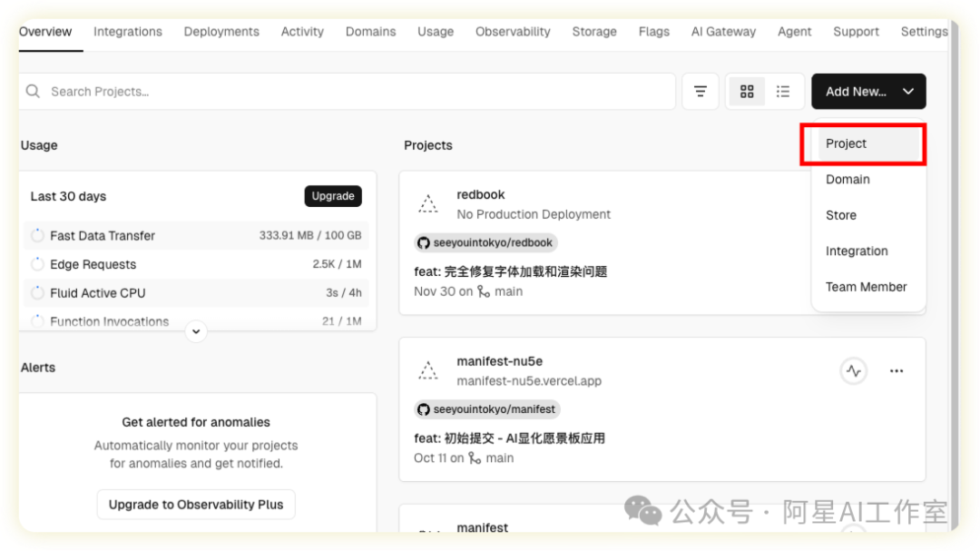
Task: Open the redbook commit message
Action: click(x=511, y=271)
